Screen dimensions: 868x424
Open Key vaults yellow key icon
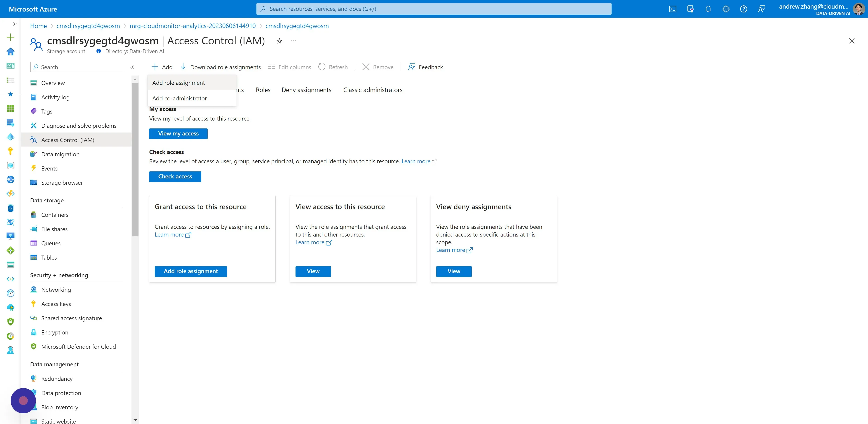point(10,151)
